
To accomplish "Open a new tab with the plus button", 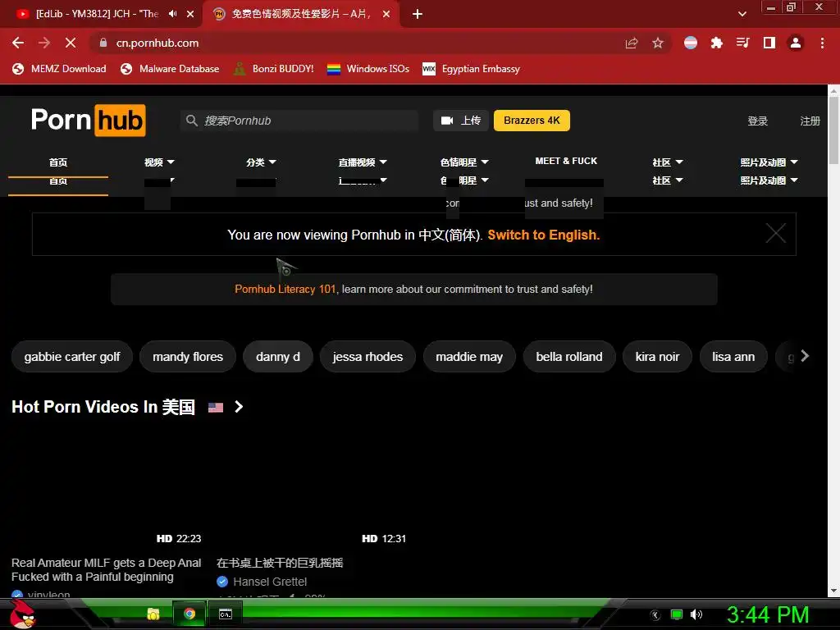I will (x=418, y=14).
